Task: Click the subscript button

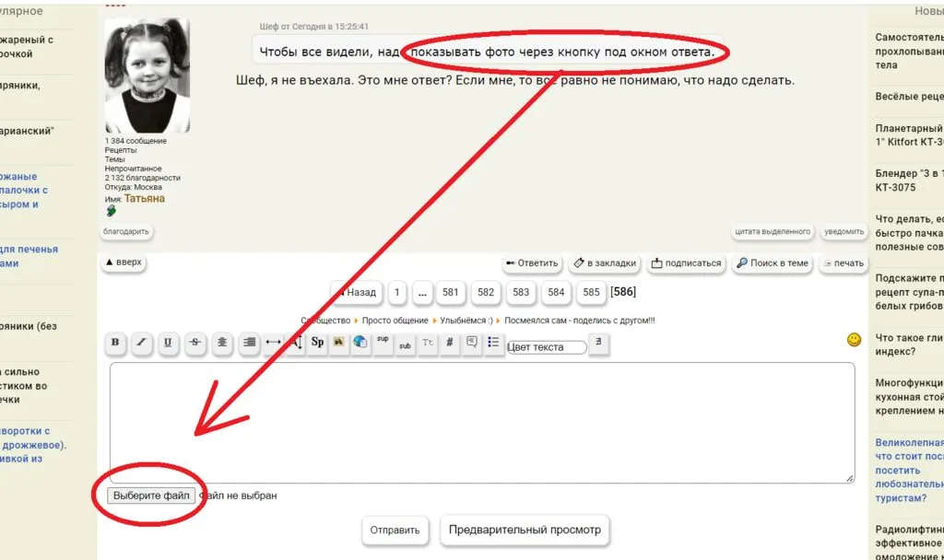Action: [405, 344]
